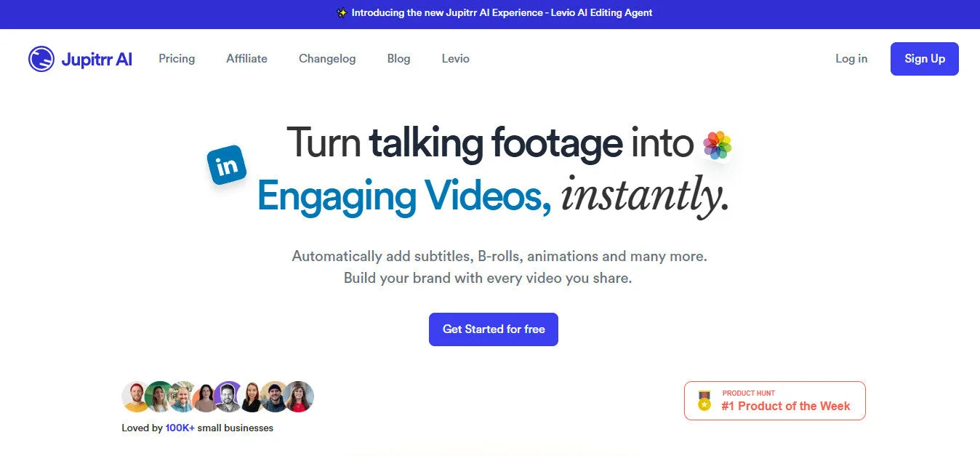Click the Log in link
The height and width of the screenshot is (456, 980).
pos(851,59)
